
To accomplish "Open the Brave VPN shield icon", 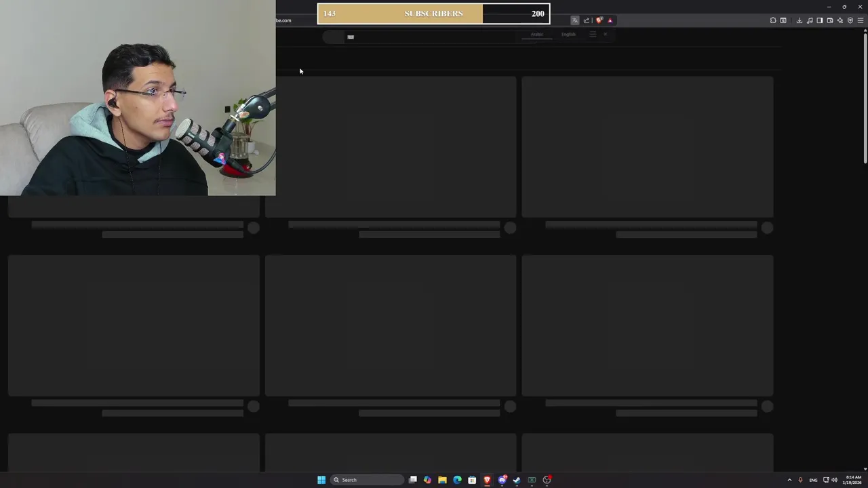I will [x=850, y=20].
